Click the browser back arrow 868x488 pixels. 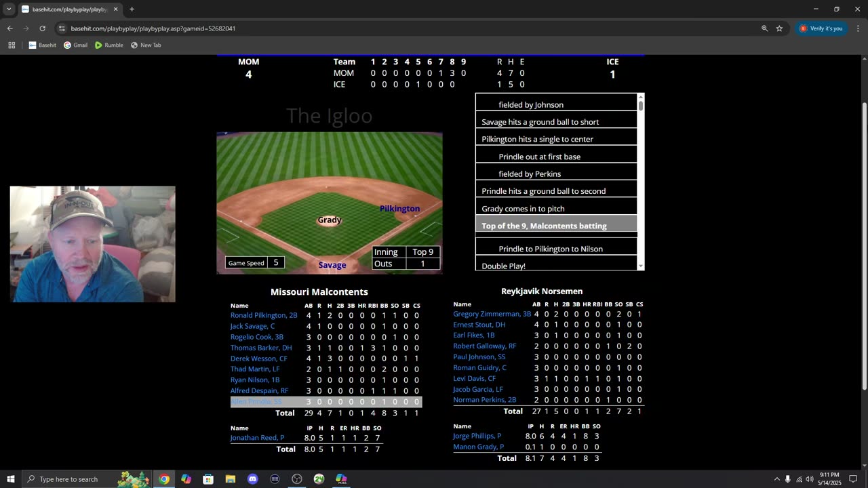click(9, 28)
